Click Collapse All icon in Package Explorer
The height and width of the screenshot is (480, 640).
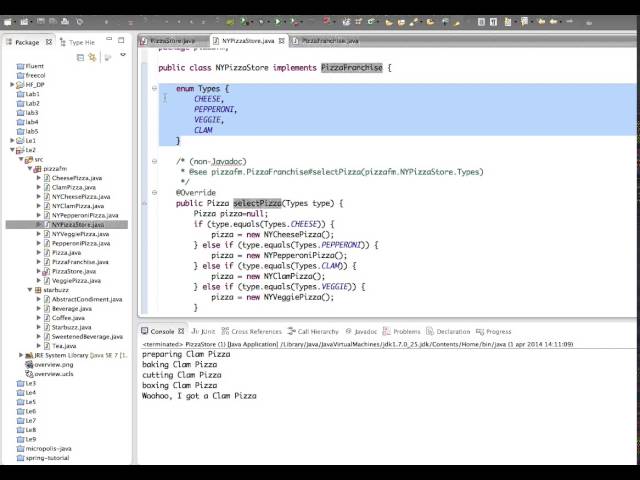(81, 58)
